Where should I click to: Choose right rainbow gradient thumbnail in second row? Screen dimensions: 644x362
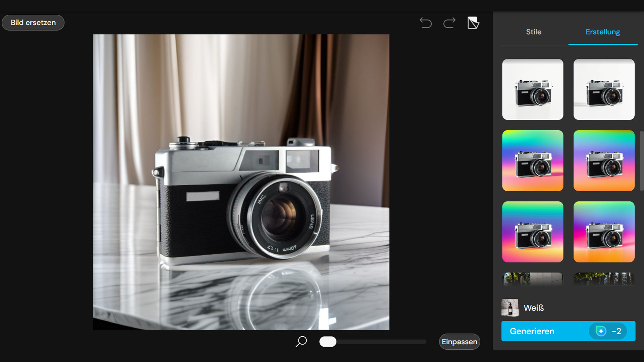coord(604,161)
